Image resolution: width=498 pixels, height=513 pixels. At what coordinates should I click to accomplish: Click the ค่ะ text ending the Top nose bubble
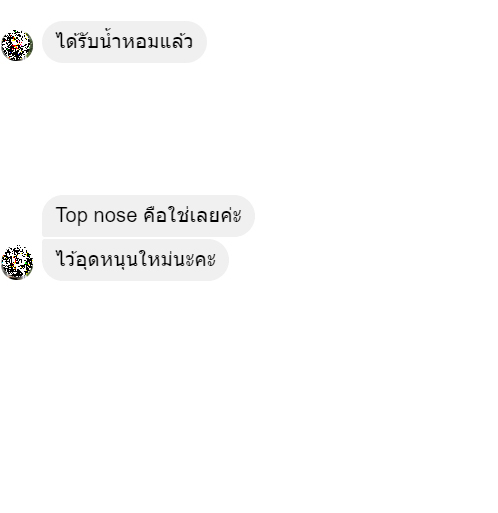coord(231,215)
